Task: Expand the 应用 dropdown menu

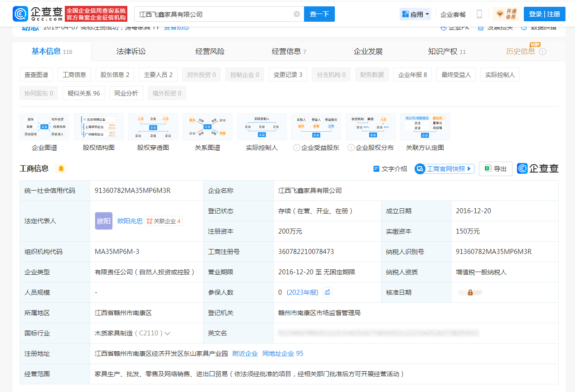Action: click(x=415, y=14)
